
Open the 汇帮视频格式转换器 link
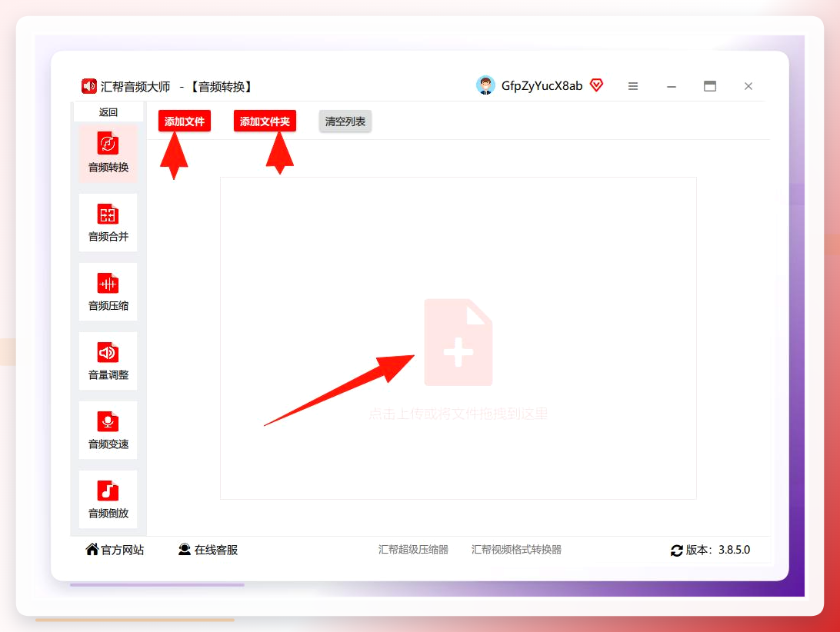[x=516, y=550]
